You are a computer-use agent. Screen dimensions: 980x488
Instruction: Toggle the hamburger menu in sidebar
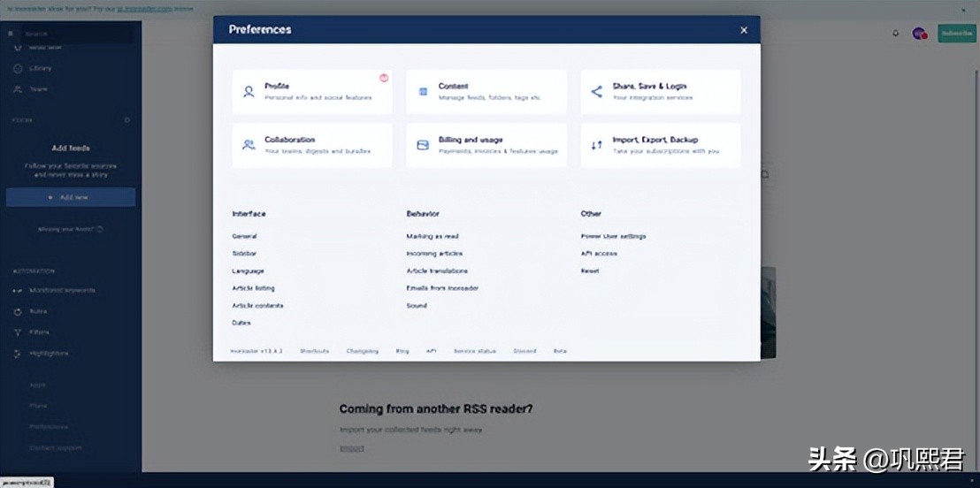click(x=11, y=34)
